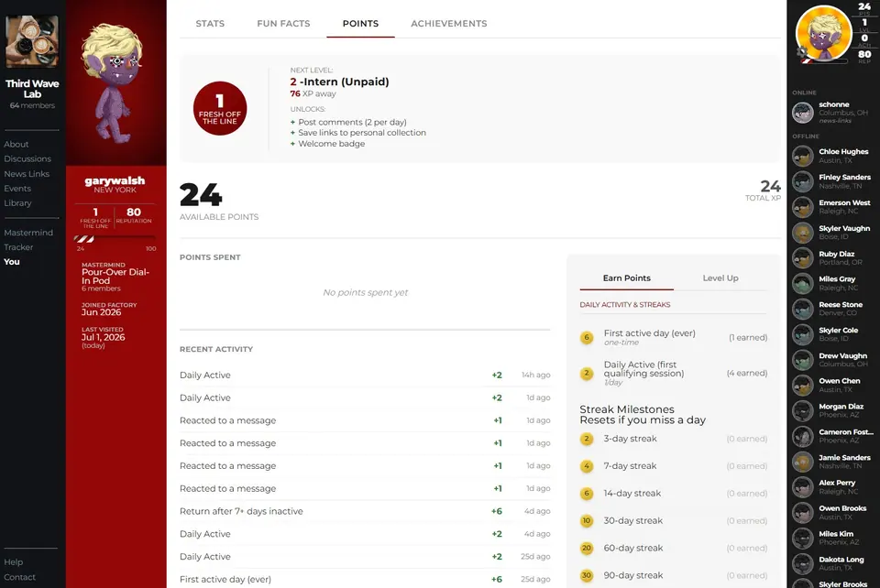Click Drew Vaughn's avatar icon

803,361
